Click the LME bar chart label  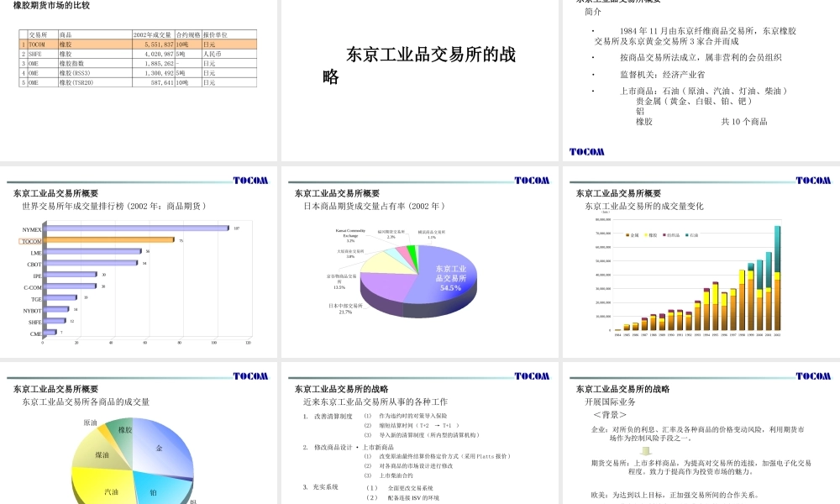coord(36,253)
